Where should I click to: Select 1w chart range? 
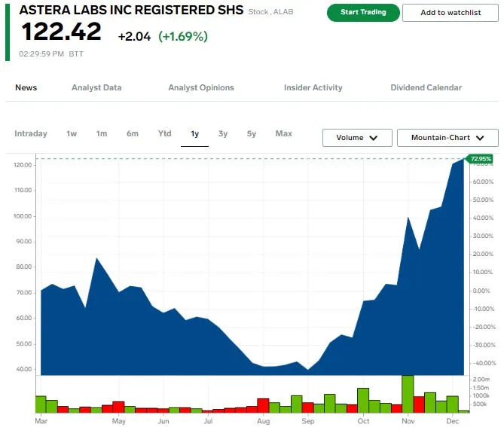tap(72, 133)
